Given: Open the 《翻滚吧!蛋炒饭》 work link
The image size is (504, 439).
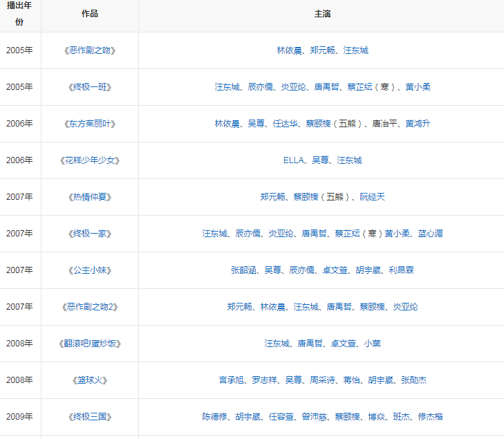Looking at the screenshot, I should (90, 344).
